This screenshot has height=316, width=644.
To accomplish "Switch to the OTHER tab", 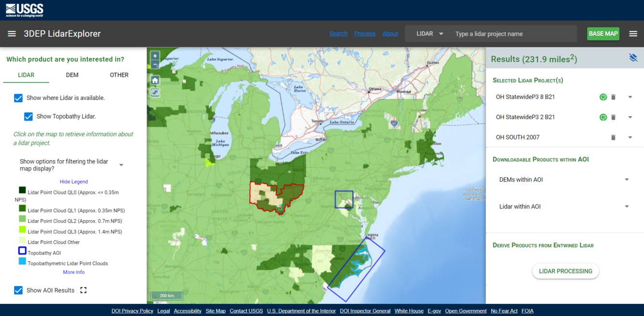I will (x=119, y=75).
